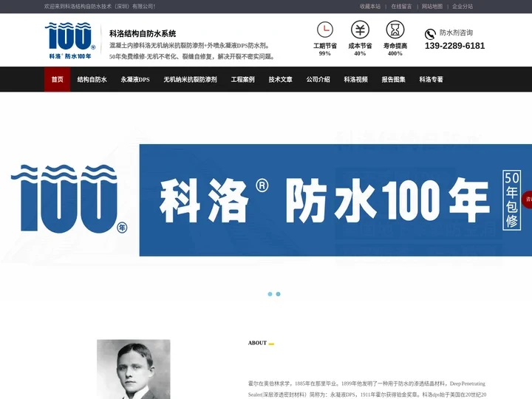Open the 公司介绍 menu item

(x=318, y=79)
